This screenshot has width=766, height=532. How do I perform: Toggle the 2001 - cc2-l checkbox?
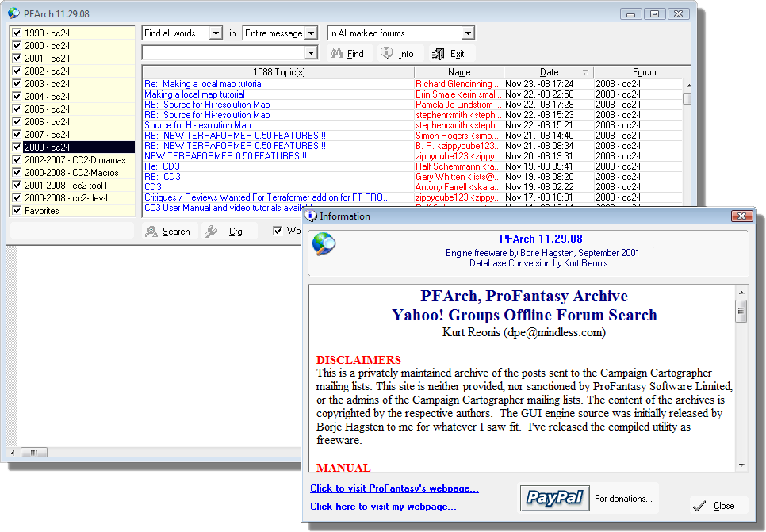(17, 58)
